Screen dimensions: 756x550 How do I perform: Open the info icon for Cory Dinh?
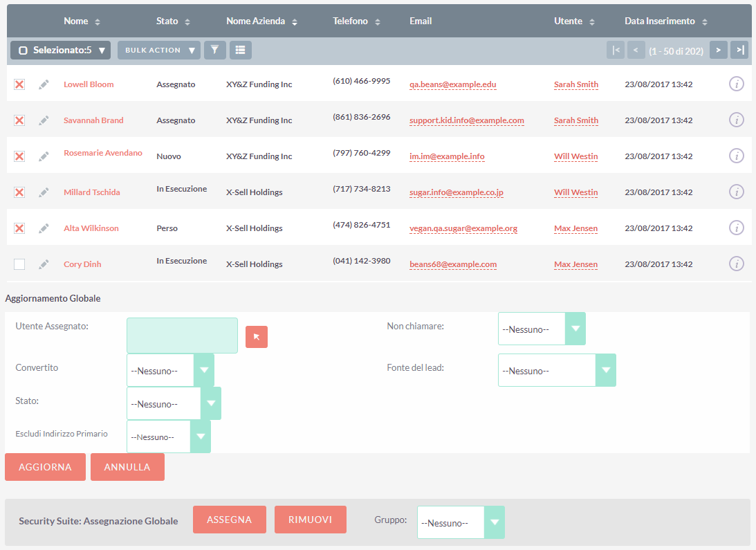point(737,264)
